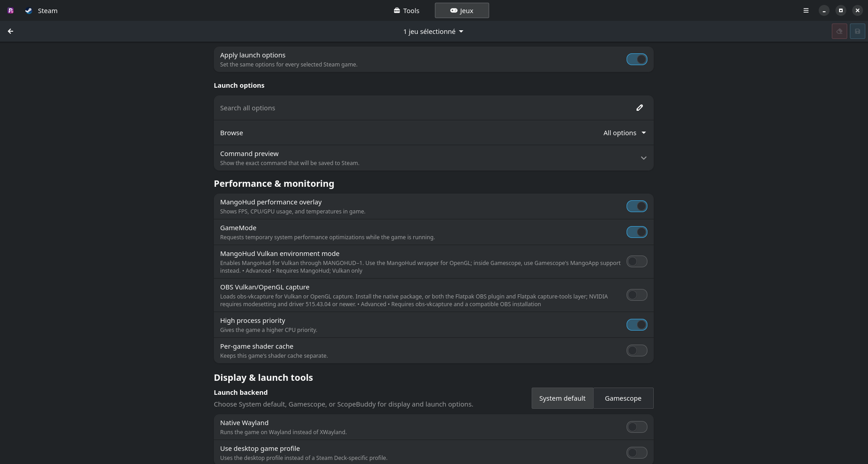Screen dimensions: 868x464
Task: Enable MangoHud Vulkan environment mode
Action: pos(637,261)
